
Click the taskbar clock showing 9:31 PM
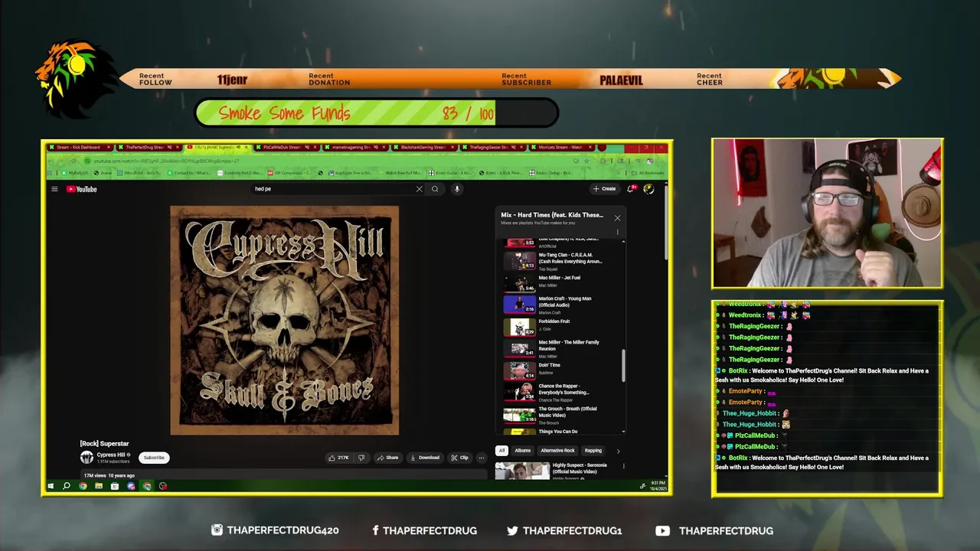658,486
